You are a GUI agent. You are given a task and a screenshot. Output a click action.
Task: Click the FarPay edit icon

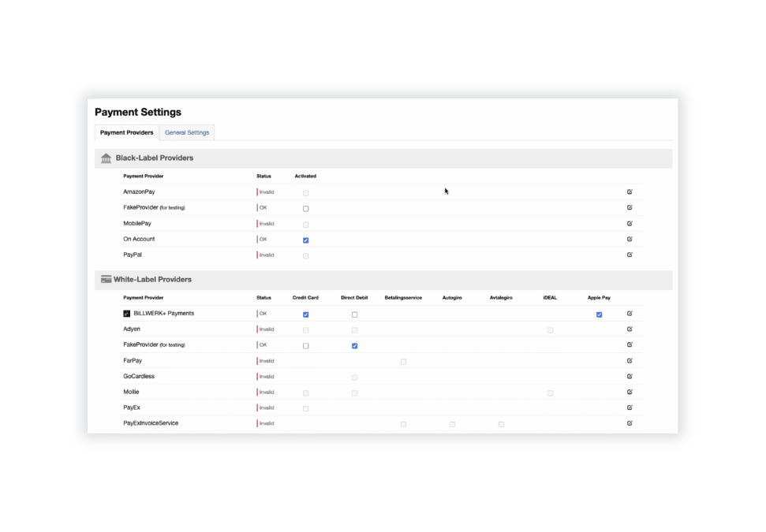click(630, 361)
